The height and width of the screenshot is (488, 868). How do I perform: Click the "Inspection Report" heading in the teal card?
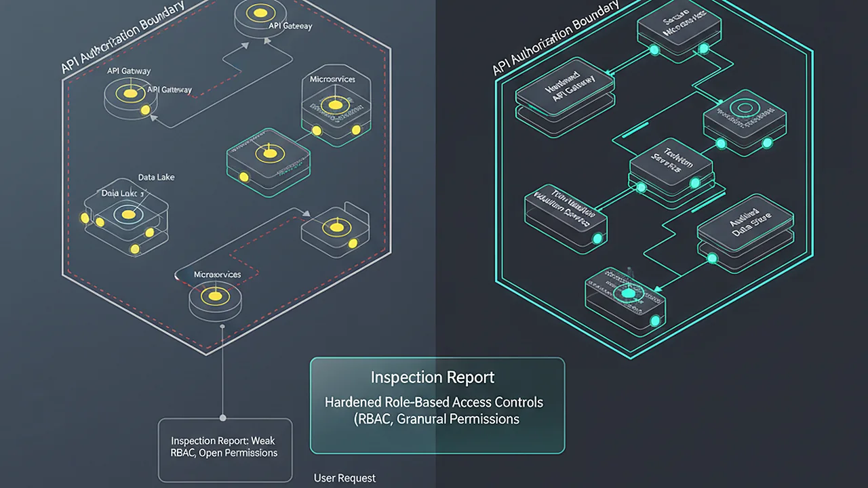tap(433, 378)
